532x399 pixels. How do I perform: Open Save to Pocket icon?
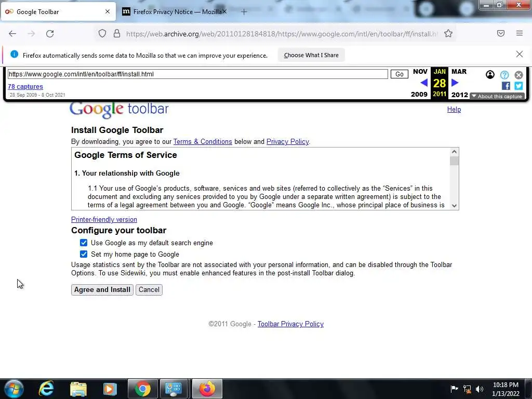point(501,33)
